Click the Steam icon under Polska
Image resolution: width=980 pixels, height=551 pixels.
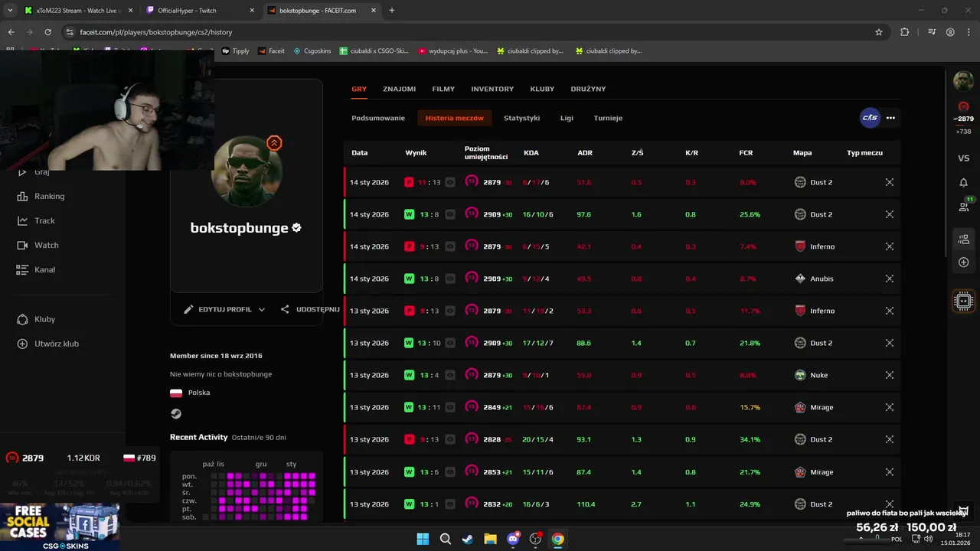pos(176,413)
